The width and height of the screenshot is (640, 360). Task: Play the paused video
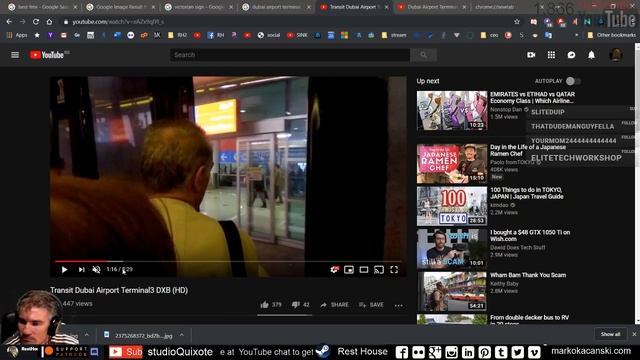(x=64, y=269)
